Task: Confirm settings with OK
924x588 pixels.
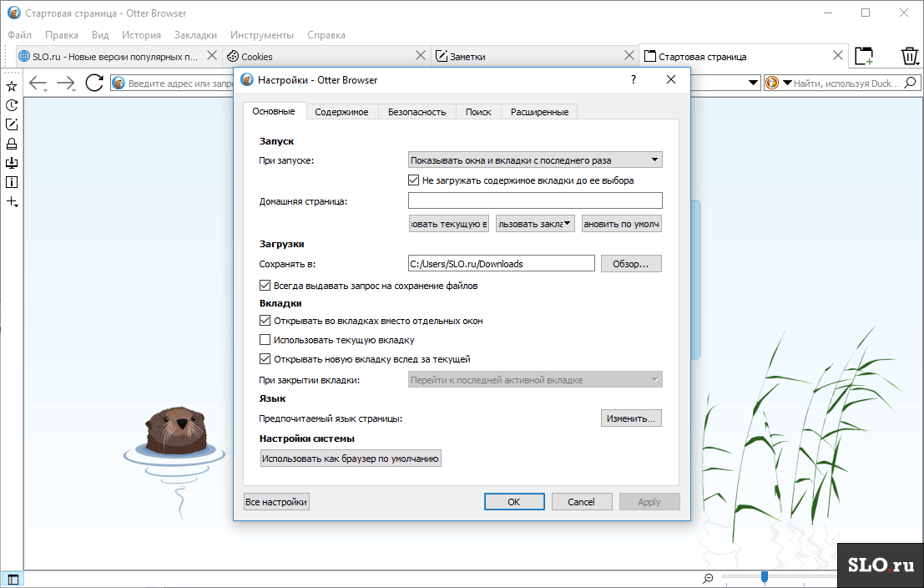Action: 514,502
